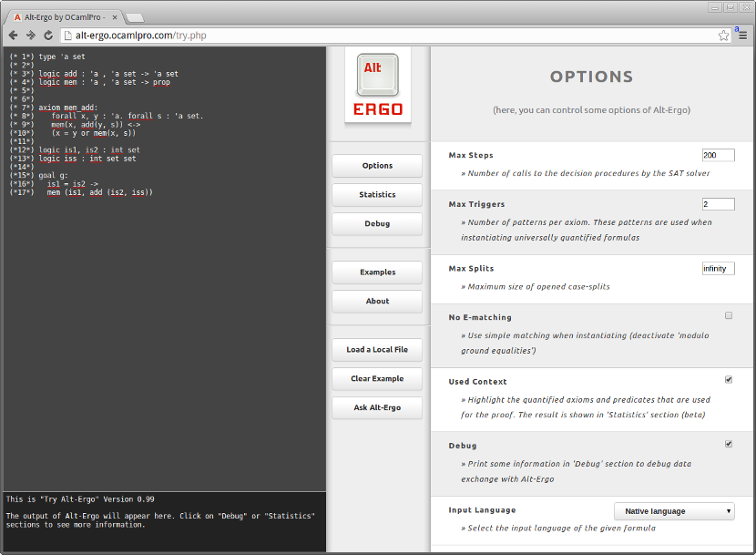Enable the No E-matching checkbox

(x=728, y=314)
